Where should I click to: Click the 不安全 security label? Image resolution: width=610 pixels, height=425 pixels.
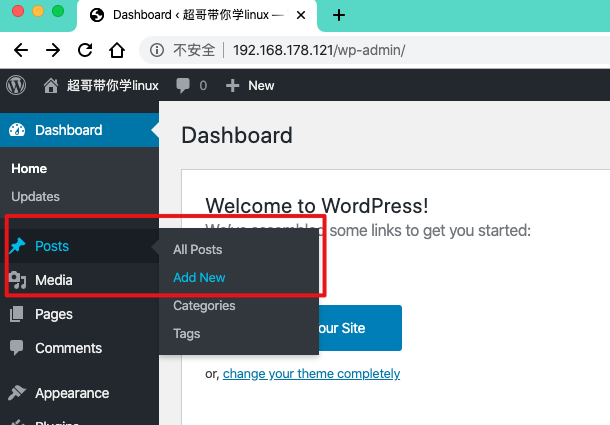coord(194,50)
